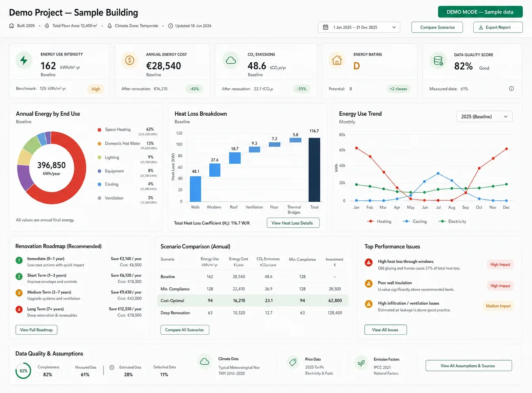
Task: Open View Heat Loss Details
Action: coord(293,223)
